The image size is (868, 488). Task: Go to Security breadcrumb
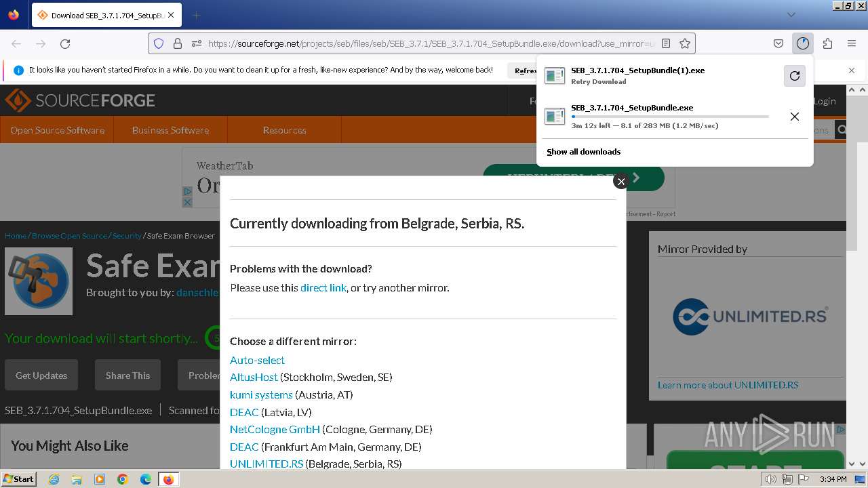127,236
